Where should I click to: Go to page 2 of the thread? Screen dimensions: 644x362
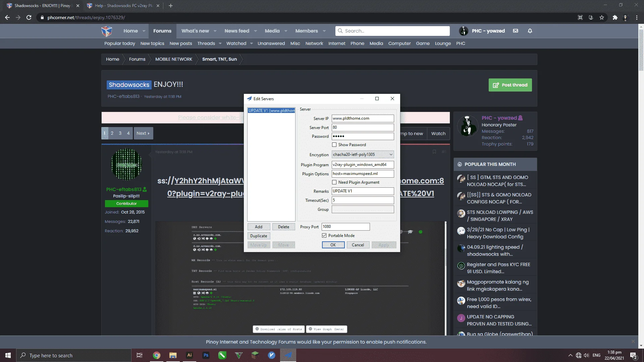[x=112, y=133]
